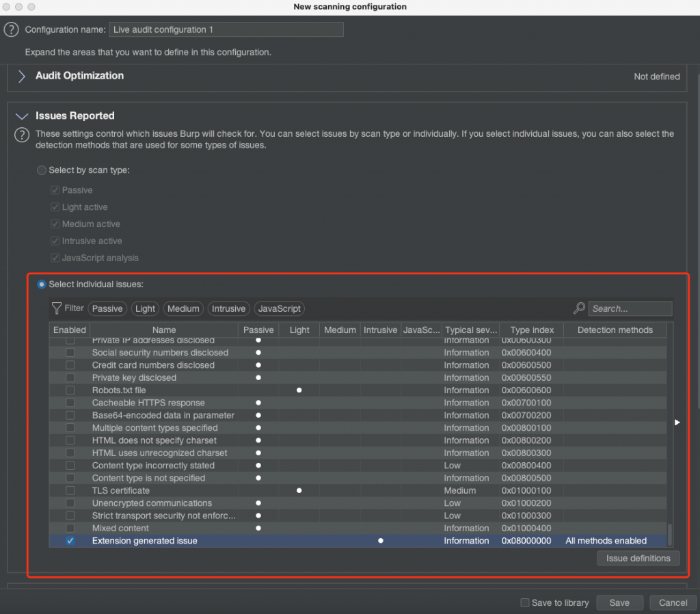
Task: Sort by the Medium column header
Action: pyautogui.click(x=340, y=330)
